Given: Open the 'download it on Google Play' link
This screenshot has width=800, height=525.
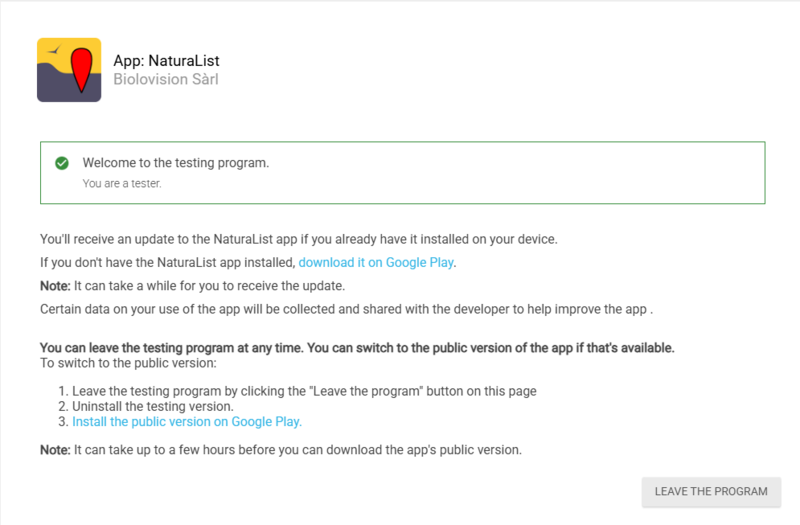Looking at the screenshot, I should tap(376, 263).
